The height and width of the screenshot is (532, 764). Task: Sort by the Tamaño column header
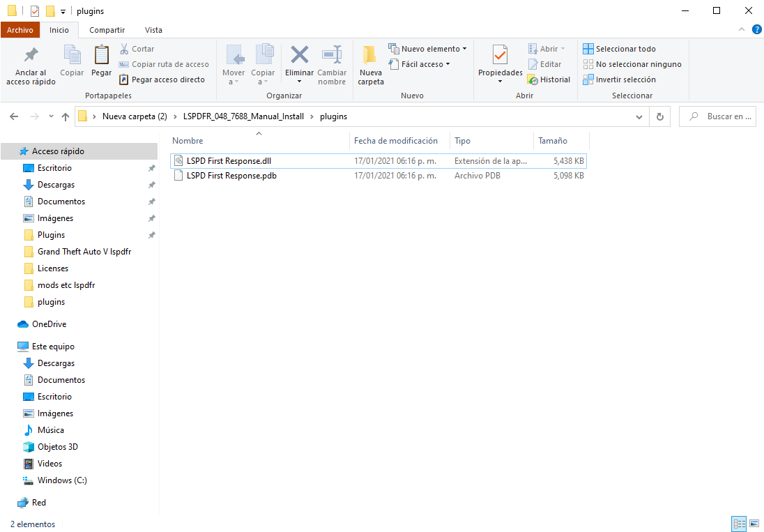pos(561,141)
